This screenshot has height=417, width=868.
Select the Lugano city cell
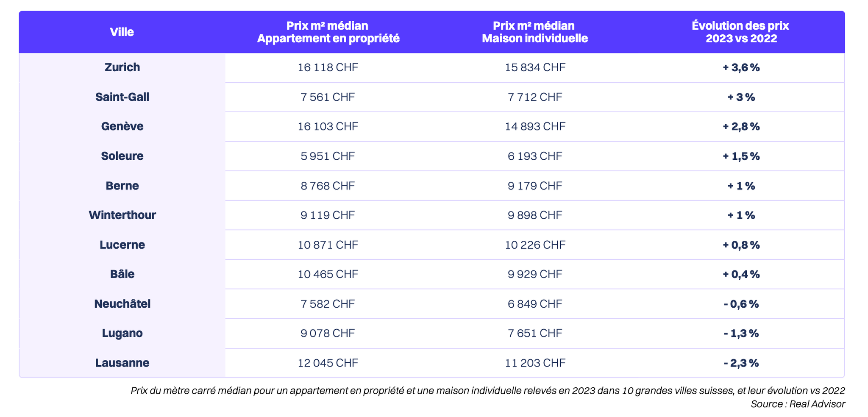[x=122, y=333]
